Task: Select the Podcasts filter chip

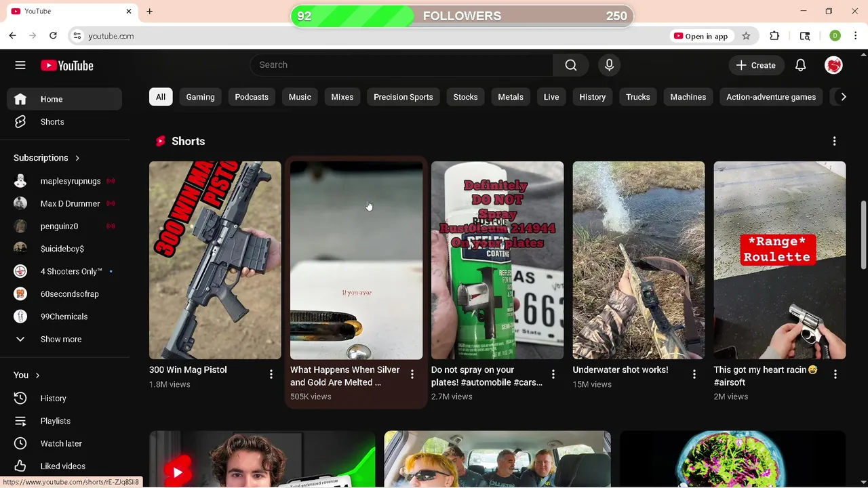Action: click(x=252, y=97)
